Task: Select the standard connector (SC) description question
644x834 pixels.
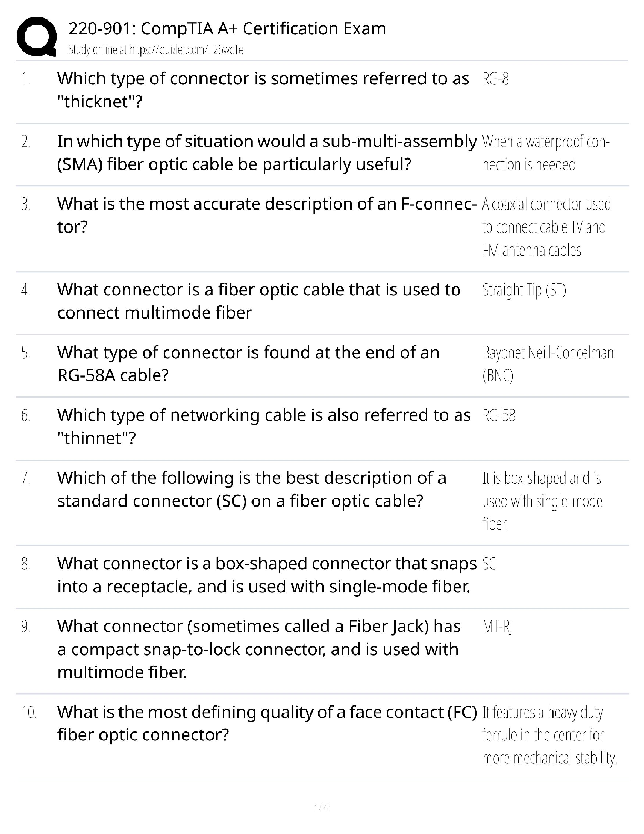Action: tap(251, 489)
